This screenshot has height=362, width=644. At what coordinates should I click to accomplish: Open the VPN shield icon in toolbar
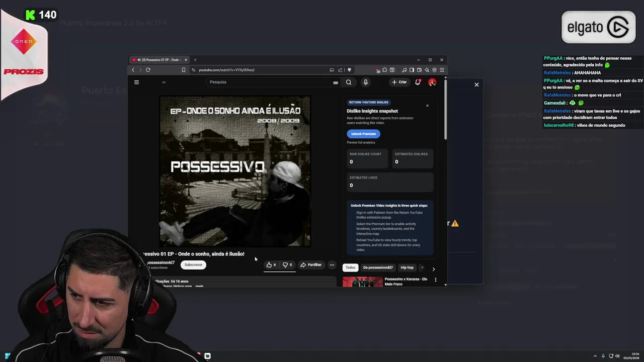pyautogui.click(x=434, y=70)
